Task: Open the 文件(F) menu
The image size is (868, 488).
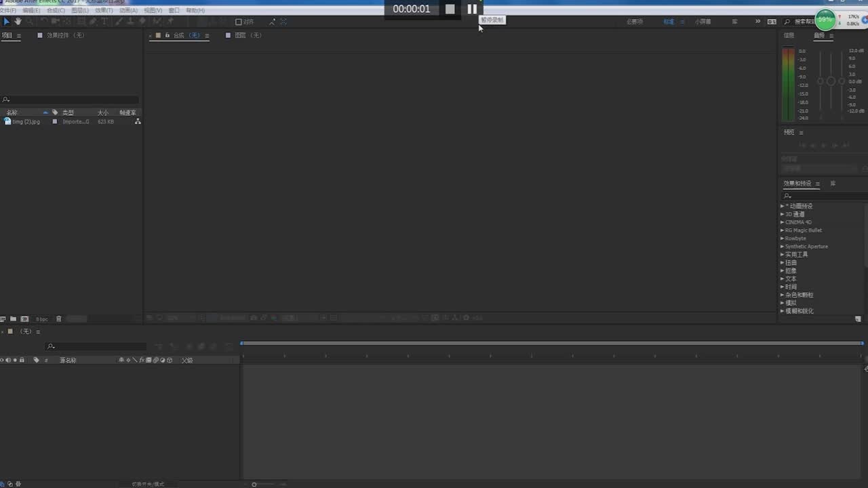Action: tap(7, 10)
